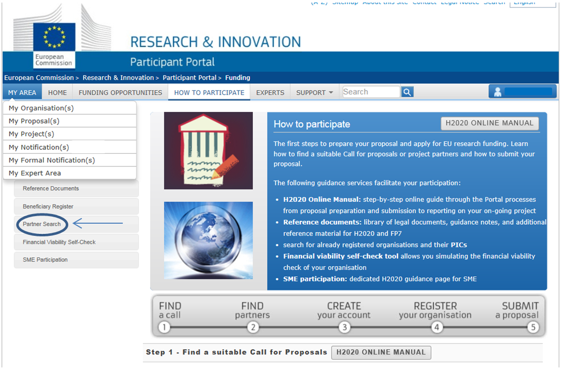Click the logged-in user name button

click(x=522, y=92)
